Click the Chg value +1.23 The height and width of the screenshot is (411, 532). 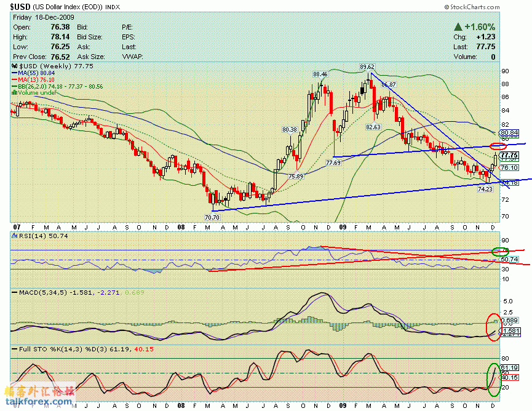[486, 37]
